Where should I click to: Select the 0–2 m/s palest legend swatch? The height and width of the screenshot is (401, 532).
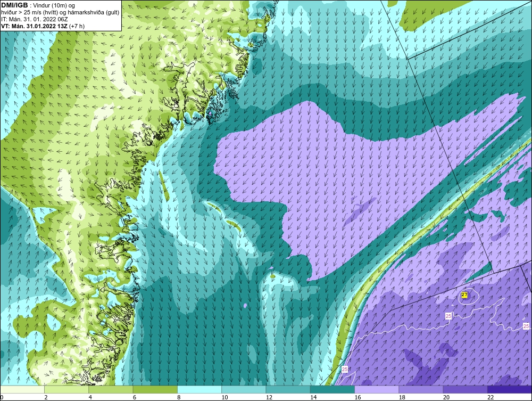pyautogui.click(x=22, y=390)
